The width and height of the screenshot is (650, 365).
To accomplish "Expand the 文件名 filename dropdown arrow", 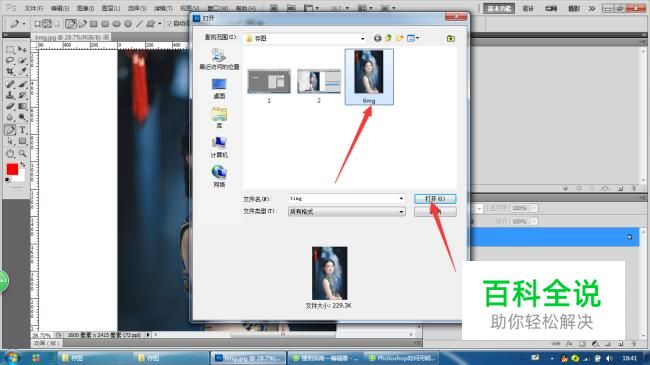I will point(401,199).
